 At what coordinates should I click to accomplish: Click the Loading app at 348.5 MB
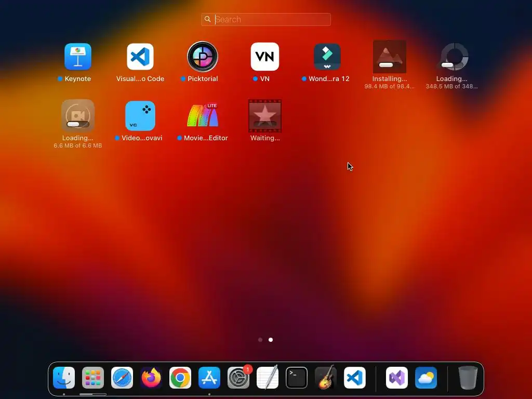coord(452,57)
